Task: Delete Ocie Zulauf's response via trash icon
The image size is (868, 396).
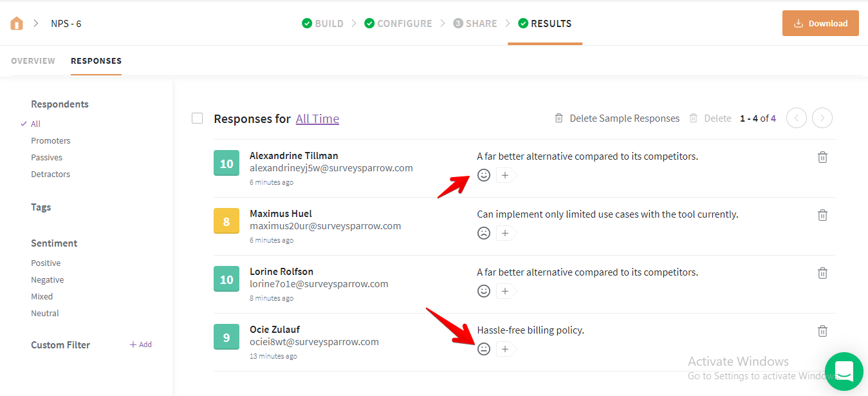Action: pos(822,331)
